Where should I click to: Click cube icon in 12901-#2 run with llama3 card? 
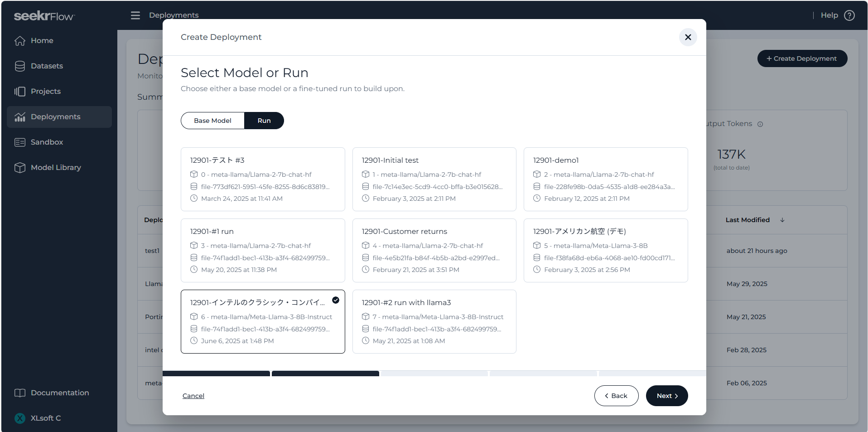366,316
